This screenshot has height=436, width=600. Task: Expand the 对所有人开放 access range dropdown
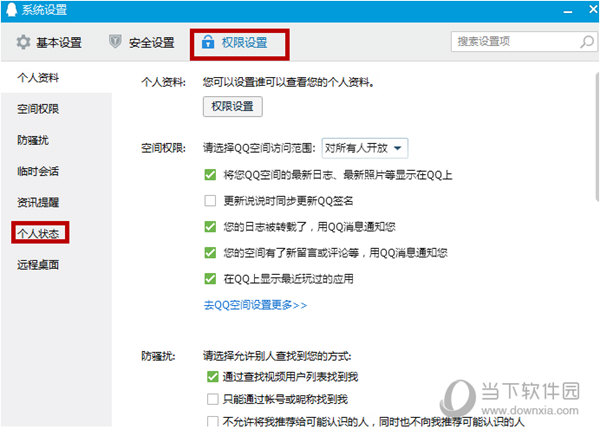pyautogui.click(x=365, y=148)
